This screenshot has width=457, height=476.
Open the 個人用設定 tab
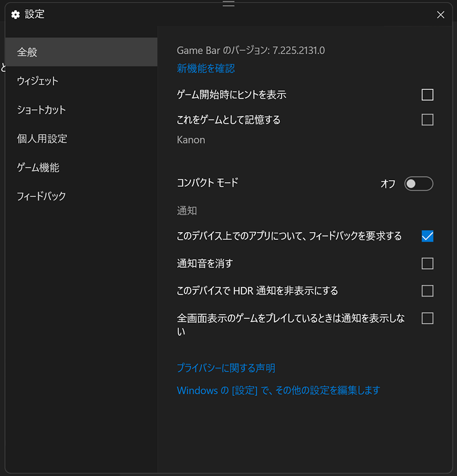point(81,138)
